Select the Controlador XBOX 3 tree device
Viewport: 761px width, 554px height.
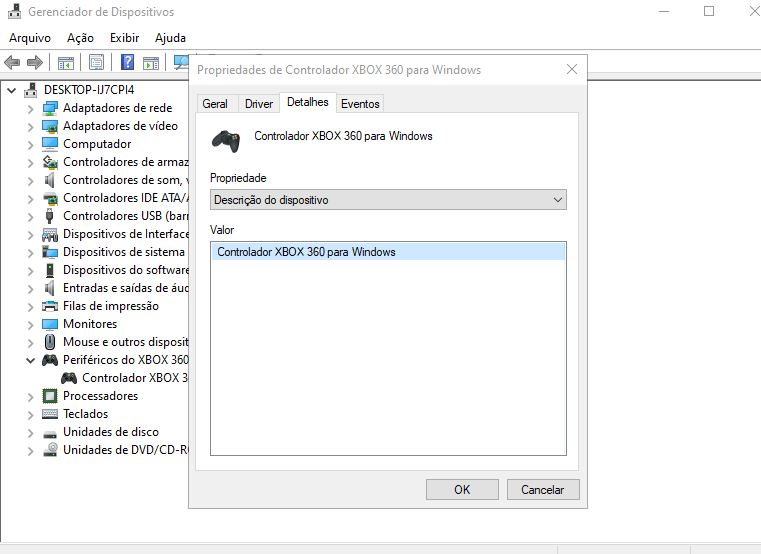pyautogui.click(x=134, y=378)
